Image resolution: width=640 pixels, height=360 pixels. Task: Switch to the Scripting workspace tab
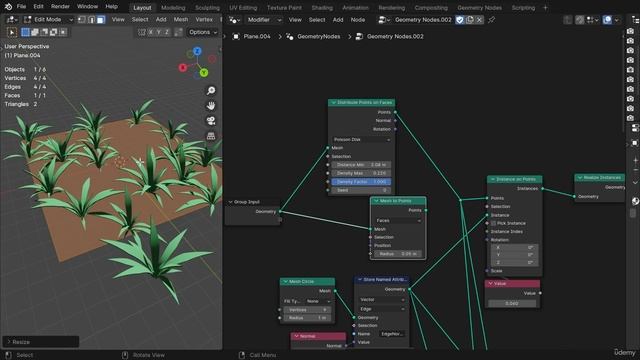tap(523, 7)
